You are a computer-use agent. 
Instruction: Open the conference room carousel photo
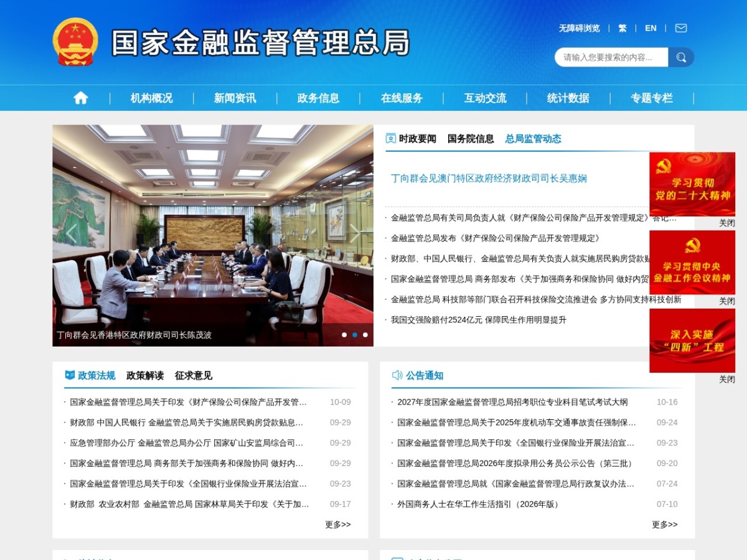point(213,235)
